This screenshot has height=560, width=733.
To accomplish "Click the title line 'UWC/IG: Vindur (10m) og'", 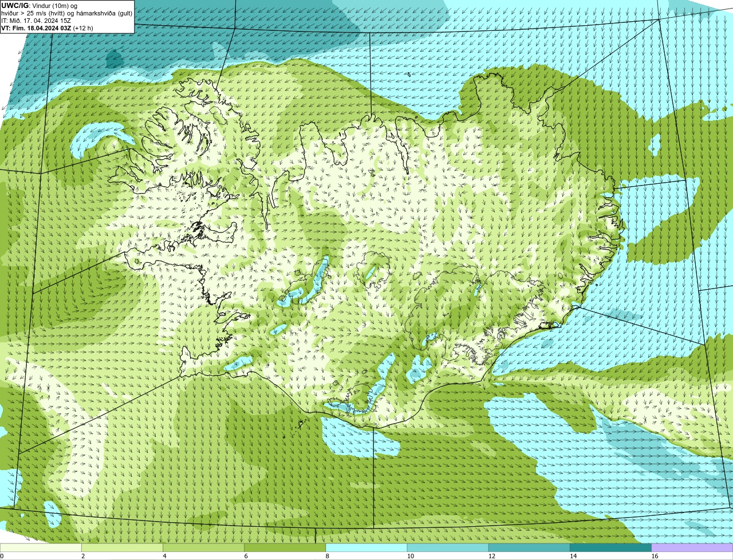I will pos(39,5).
